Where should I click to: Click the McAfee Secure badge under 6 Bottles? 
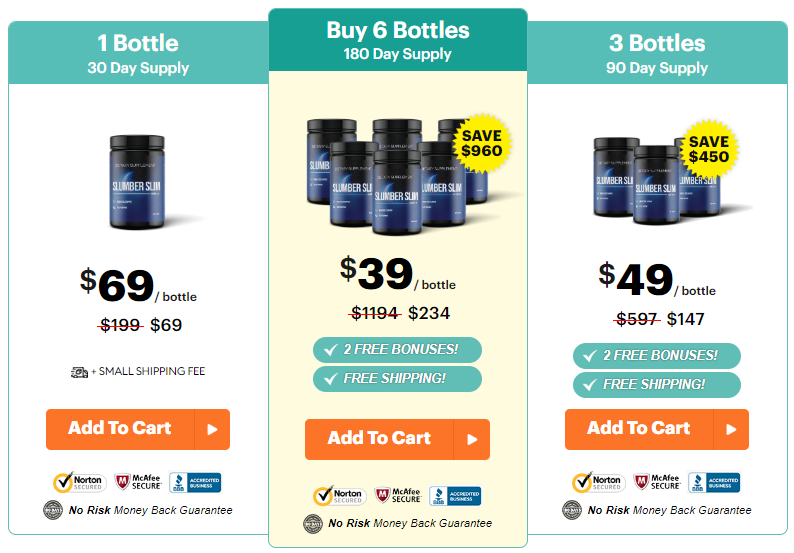click(x=398, y=495)
